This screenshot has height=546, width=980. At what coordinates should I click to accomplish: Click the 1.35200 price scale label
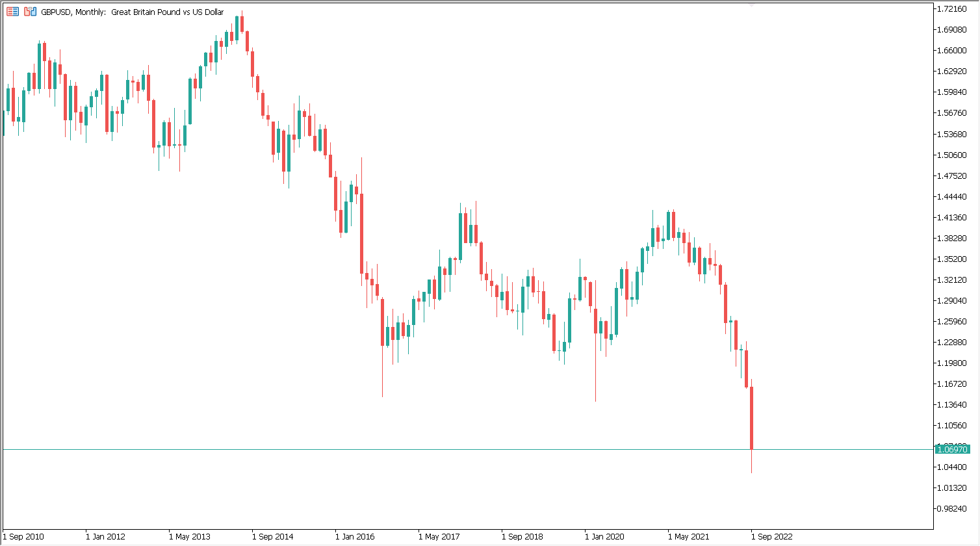tap(951, 259)
